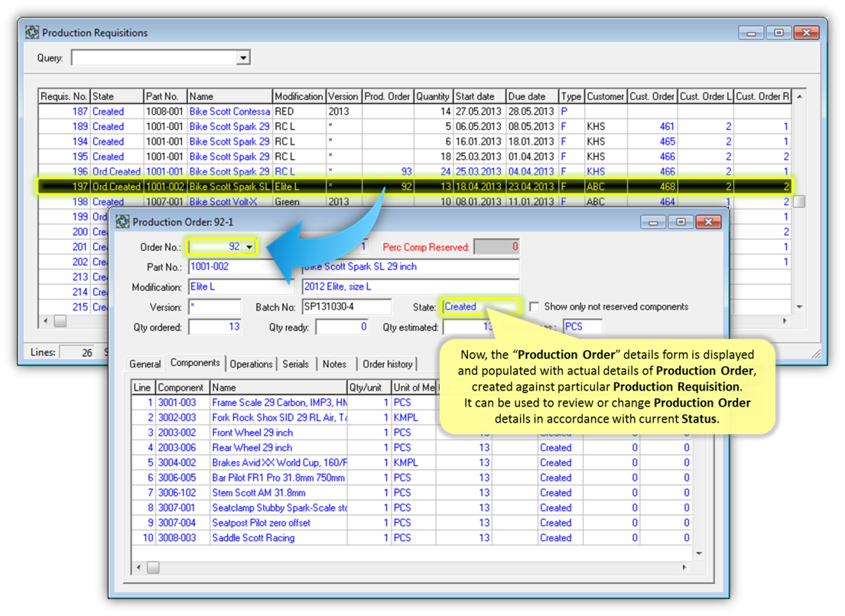This screenshot has width=845, height=616.
Task: Open the Operations tab
Action: 251,364
